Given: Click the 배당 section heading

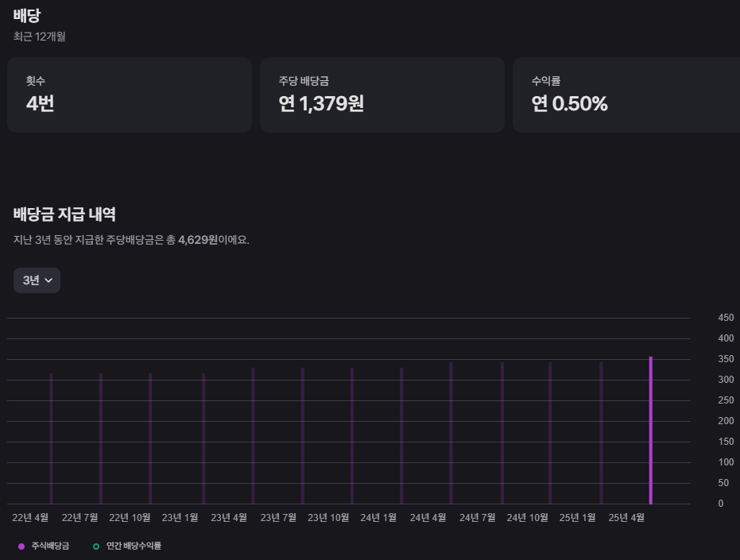Looking at the screenshot, I should [x=27, y=16].
